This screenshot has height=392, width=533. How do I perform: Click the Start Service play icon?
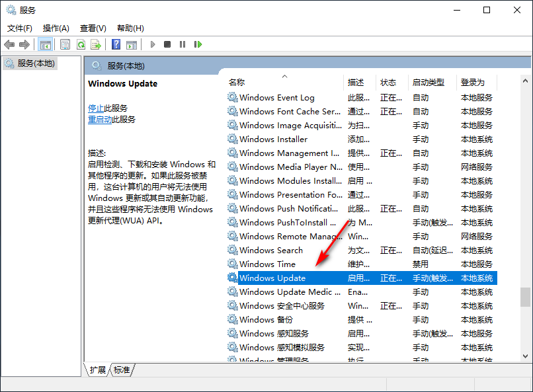click(152, 44)
